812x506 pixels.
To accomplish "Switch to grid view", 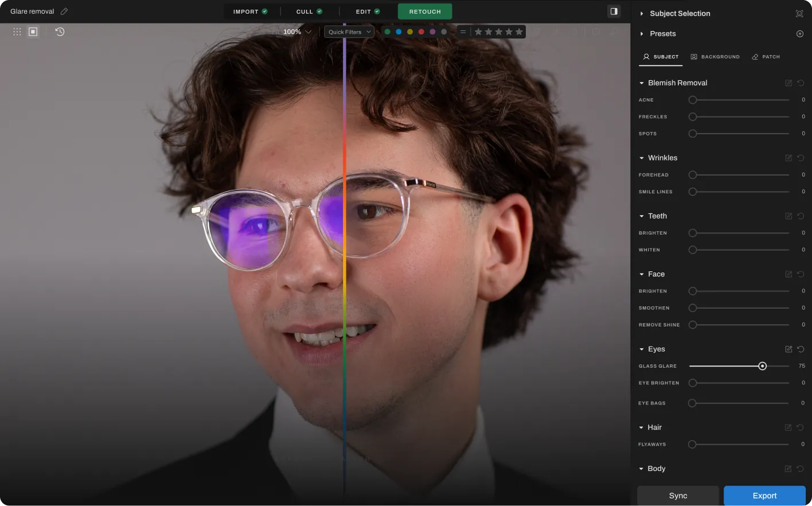I will 17,32.
